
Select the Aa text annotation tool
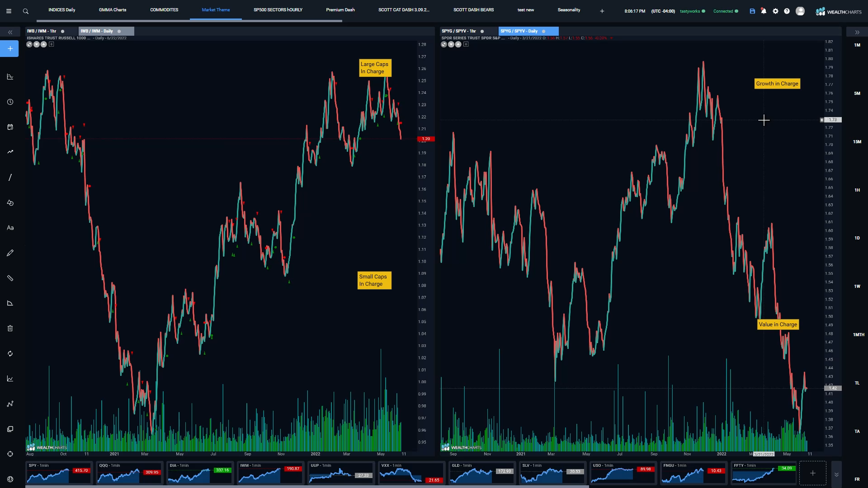click(x=10, y=228)
